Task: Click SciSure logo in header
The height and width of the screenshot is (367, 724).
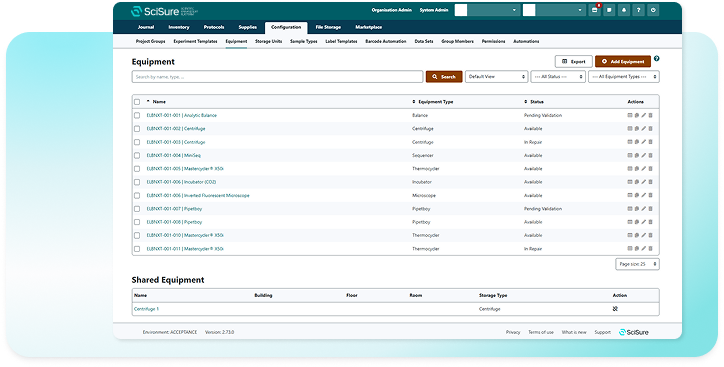Action: [164, 11]
